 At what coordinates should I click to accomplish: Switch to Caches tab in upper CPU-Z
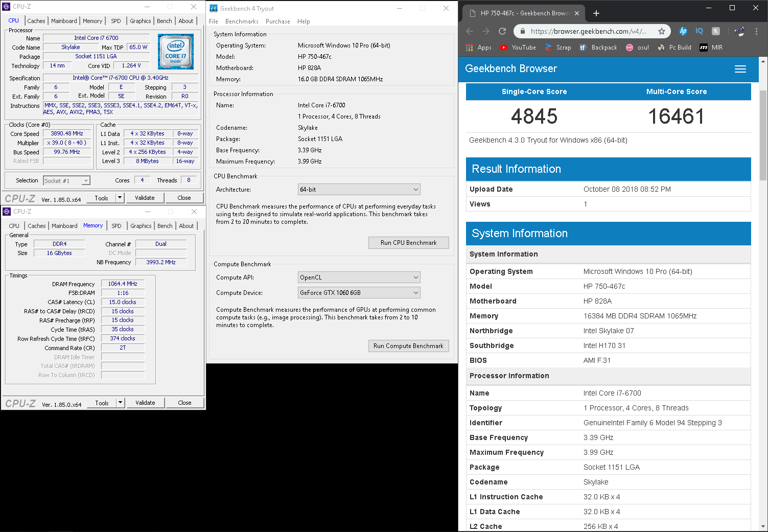click(36, 21)
